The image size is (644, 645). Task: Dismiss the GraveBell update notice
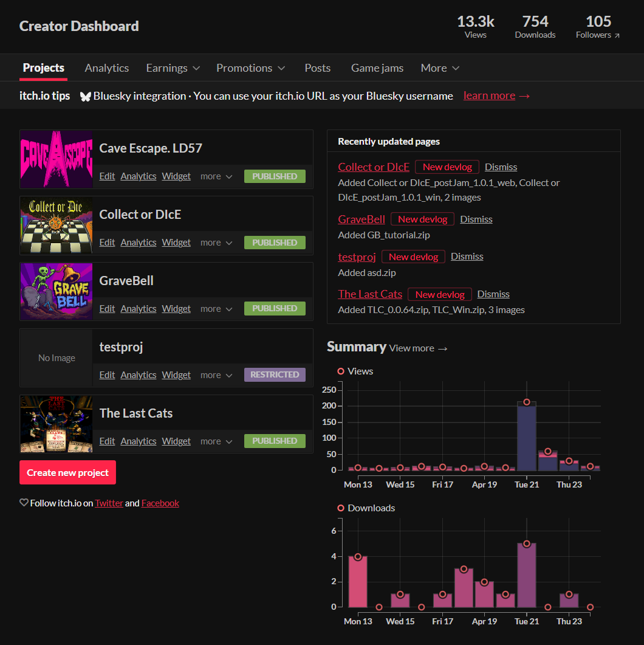click(x=476, y=219)
